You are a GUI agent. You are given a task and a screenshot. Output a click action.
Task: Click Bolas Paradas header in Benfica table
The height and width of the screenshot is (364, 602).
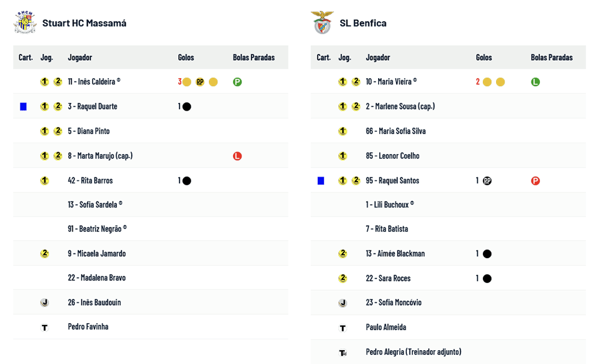click(x=551, y=58)
